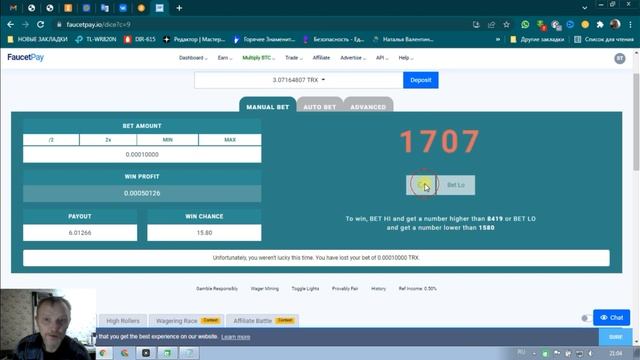Open the Help dropdown menu
Screen dimensions: 640x360
click(x=406, y=58)
